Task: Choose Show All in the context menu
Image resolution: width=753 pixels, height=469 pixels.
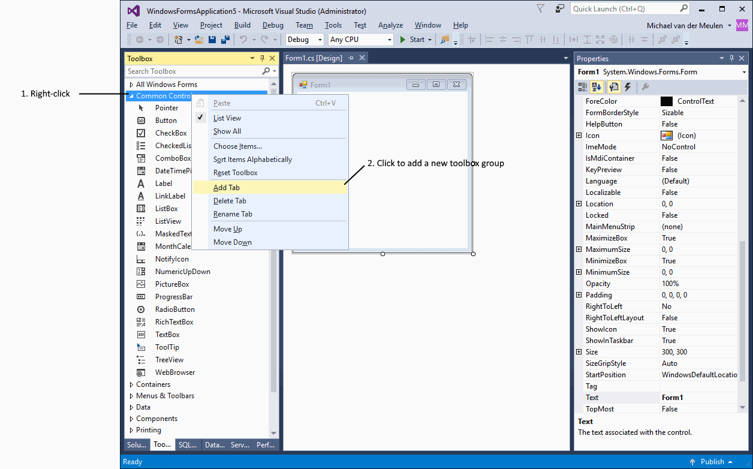Action: point(270,131)
